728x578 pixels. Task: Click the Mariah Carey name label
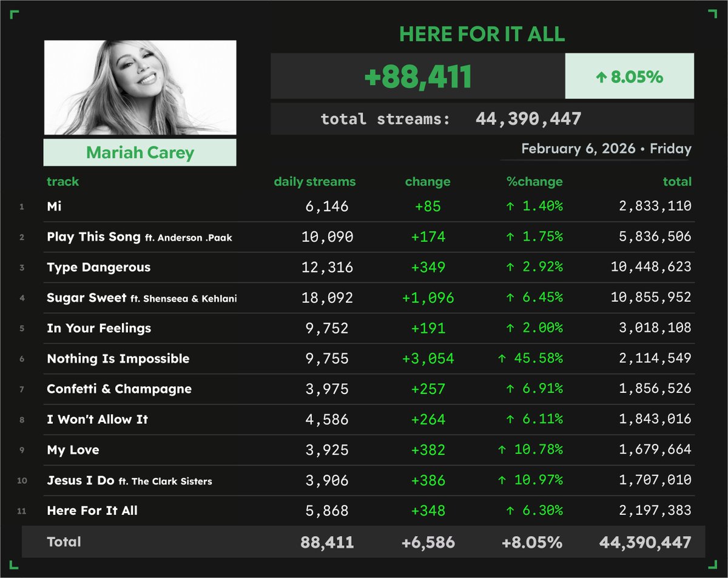(x=140, y=152)
